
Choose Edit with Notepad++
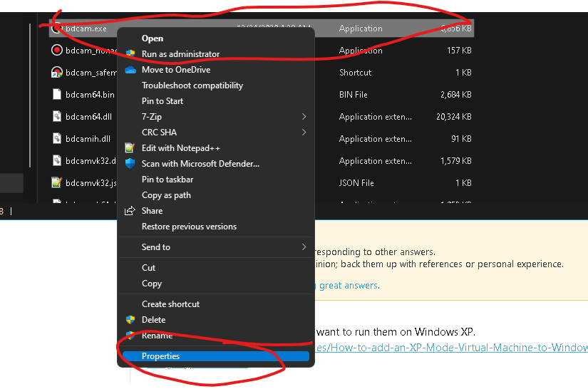[x=216, y=148]
